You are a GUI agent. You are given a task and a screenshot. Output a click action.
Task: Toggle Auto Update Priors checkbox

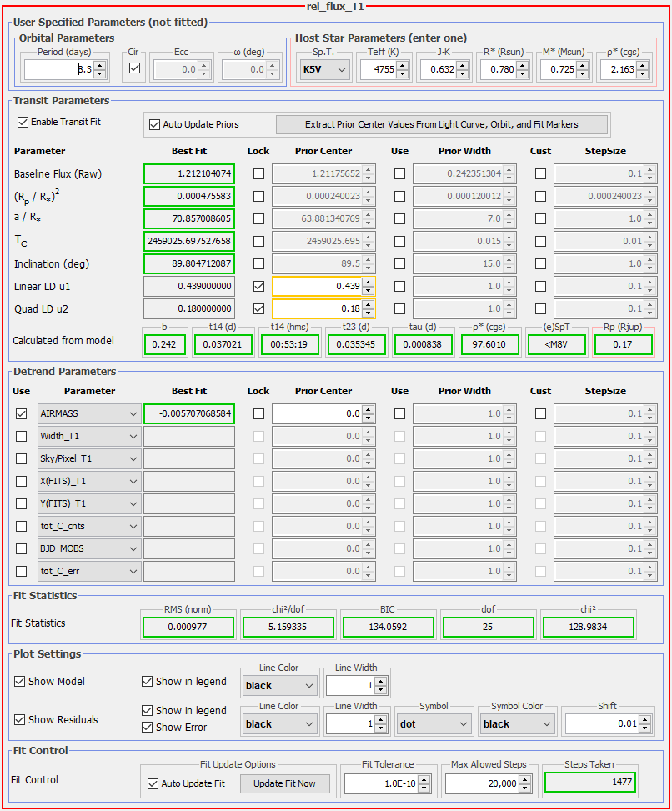154,124
